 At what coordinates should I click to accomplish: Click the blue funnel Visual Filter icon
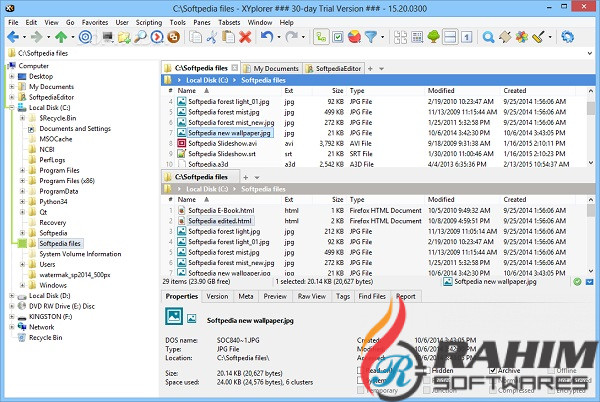pos(370,37)
